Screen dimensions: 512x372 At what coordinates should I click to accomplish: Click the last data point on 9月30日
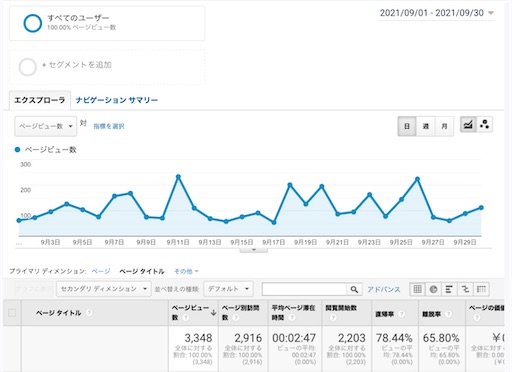pos(481,208)
